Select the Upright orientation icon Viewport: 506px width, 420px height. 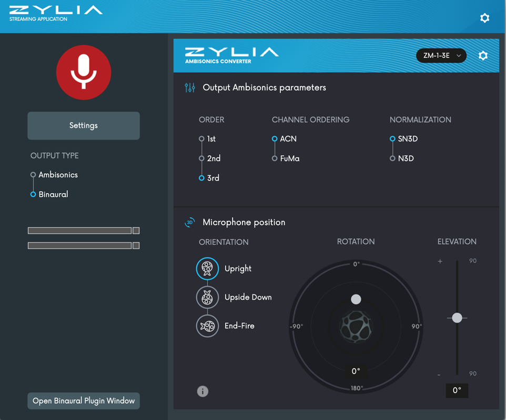pyautogui.click(x=207, y=268)
